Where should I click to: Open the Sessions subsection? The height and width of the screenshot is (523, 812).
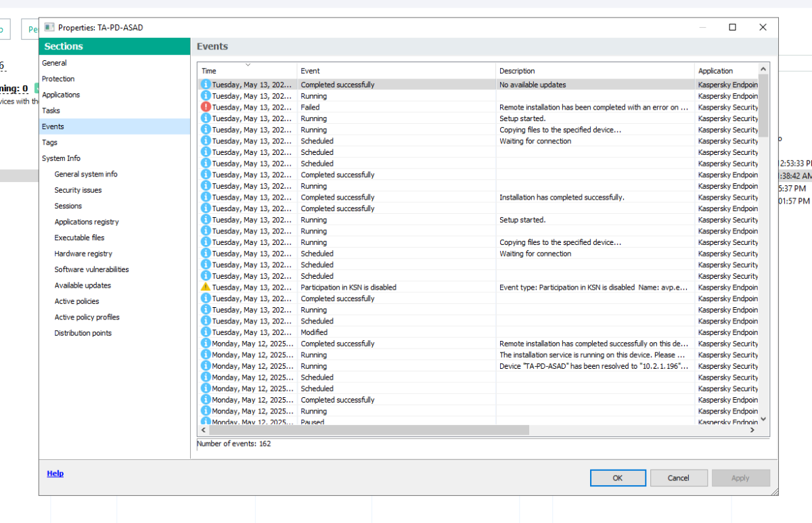68,206
